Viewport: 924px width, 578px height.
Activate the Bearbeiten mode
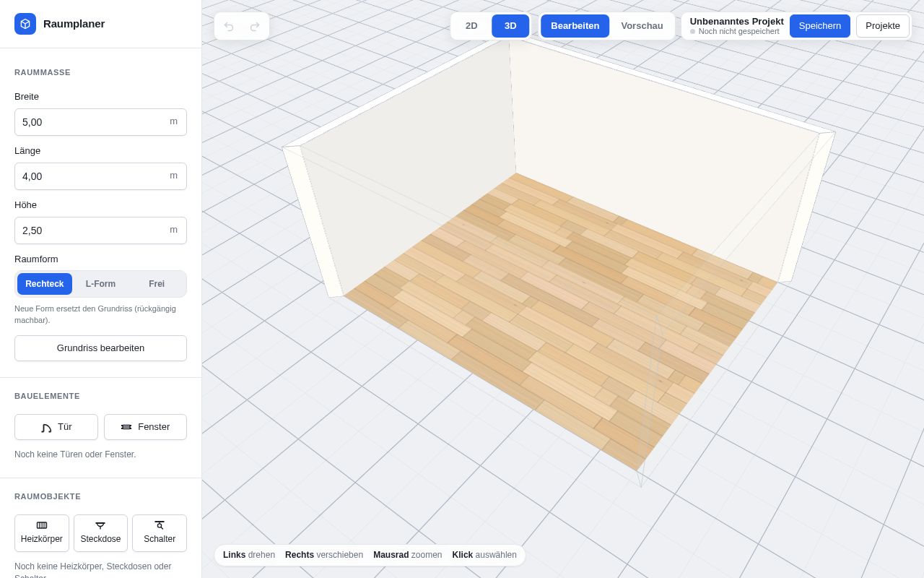coord(575,26)
